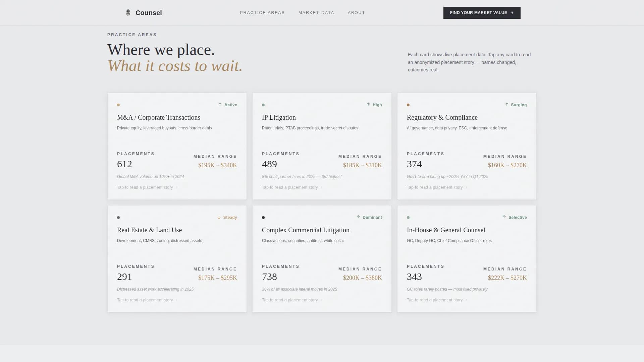This screenshot has width=644, height=362.
Task: Click the 612 placements figure
Action: coord(124,164)
